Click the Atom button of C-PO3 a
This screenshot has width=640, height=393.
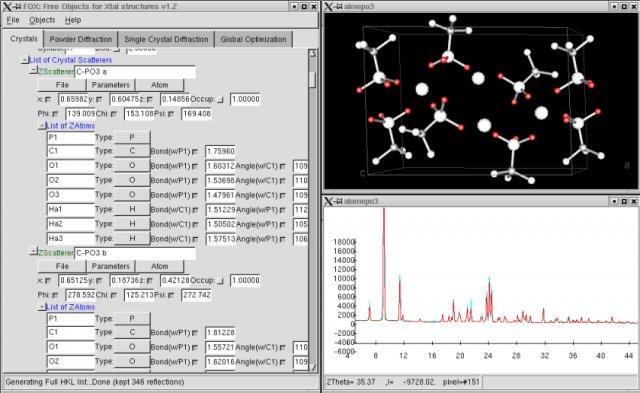pyautogui.click(x=160, y=85)
